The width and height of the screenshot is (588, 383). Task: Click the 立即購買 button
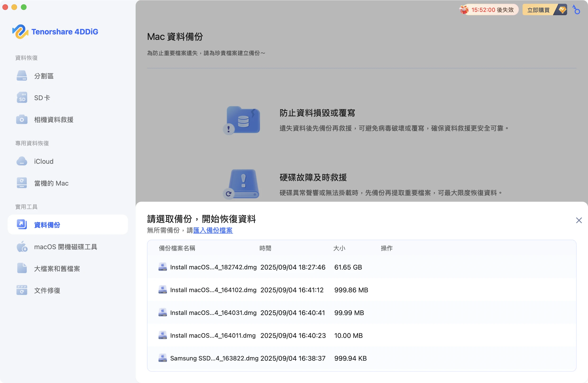point(545,10)
